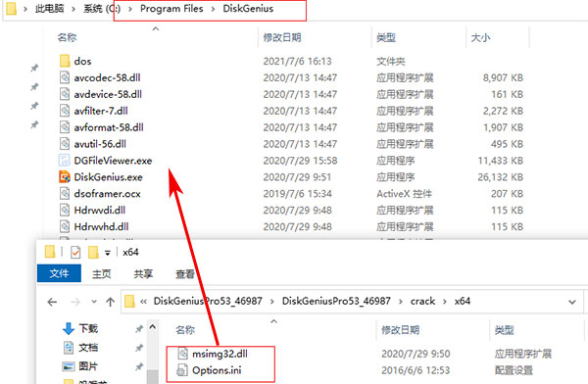Click Program Files breadcrumb
This screenshot has width=588, height=384.
pyautogui.click(x=171, y=8)
